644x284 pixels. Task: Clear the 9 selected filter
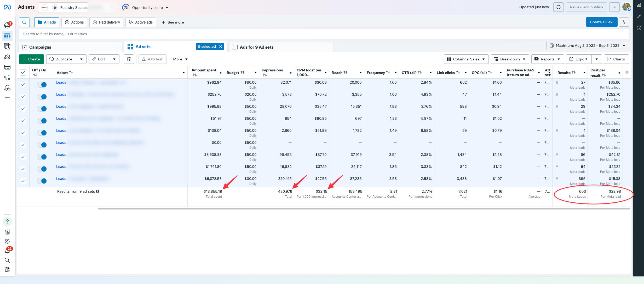221,47
